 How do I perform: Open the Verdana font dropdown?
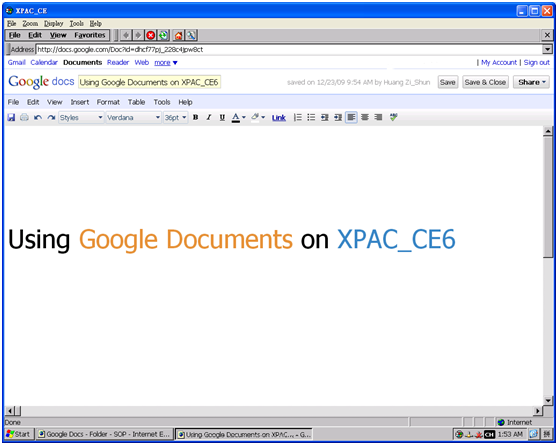[x=133, y=117]
